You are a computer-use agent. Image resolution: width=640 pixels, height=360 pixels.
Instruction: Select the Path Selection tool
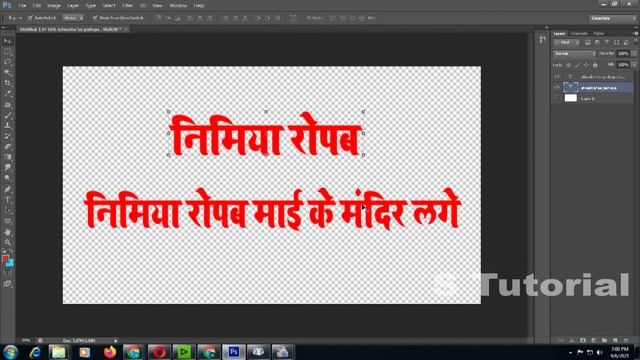[8, 211]
